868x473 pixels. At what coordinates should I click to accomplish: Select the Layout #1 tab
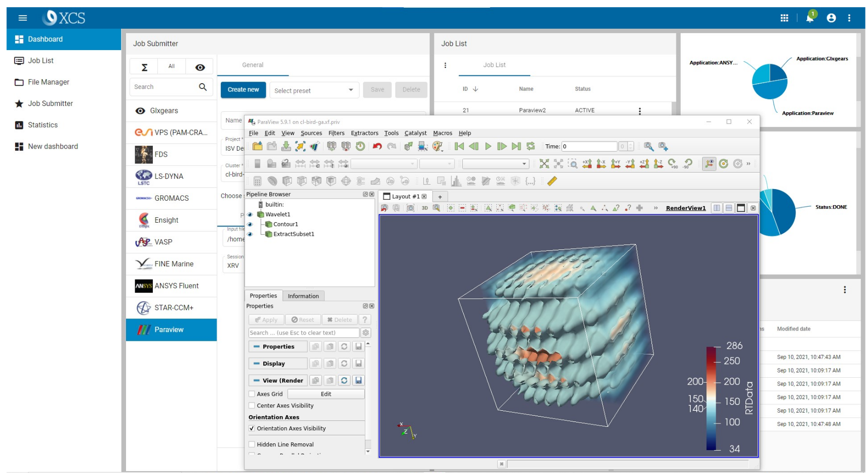tap(405, 196)
